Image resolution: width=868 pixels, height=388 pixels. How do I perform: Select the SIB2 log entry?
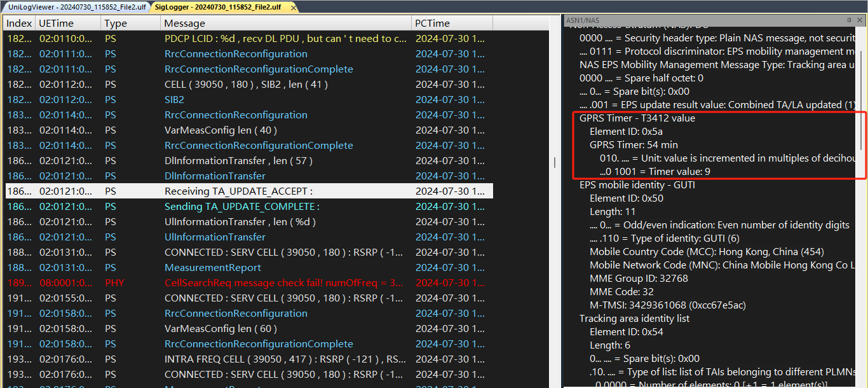coord(173,99)
